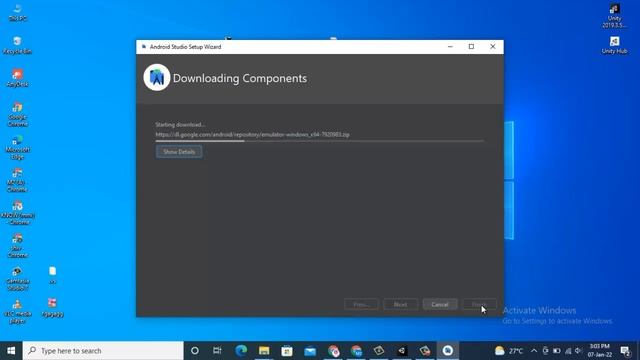Click the Setup Wizard title bar icon
The height and width of the screenshot is (360, 640).
tap(144, 47)
